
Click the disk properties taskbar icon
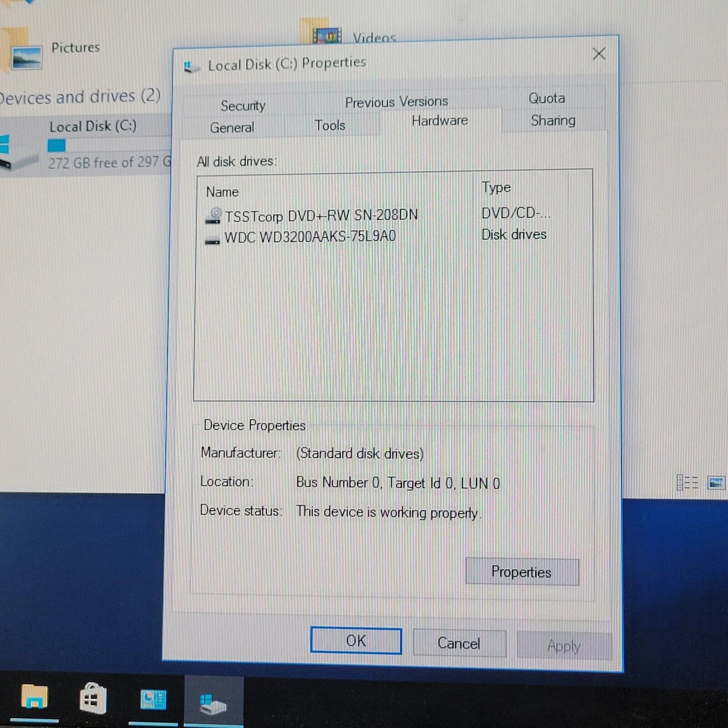(x=213, y=703)
